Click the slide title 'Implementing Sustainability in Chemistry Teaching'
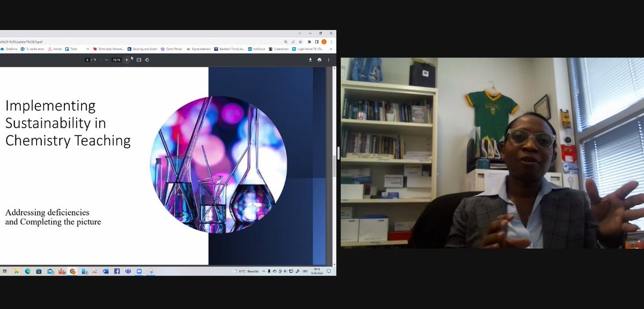The width and height of the screenshot is (644, 309). tap(68, 123)
